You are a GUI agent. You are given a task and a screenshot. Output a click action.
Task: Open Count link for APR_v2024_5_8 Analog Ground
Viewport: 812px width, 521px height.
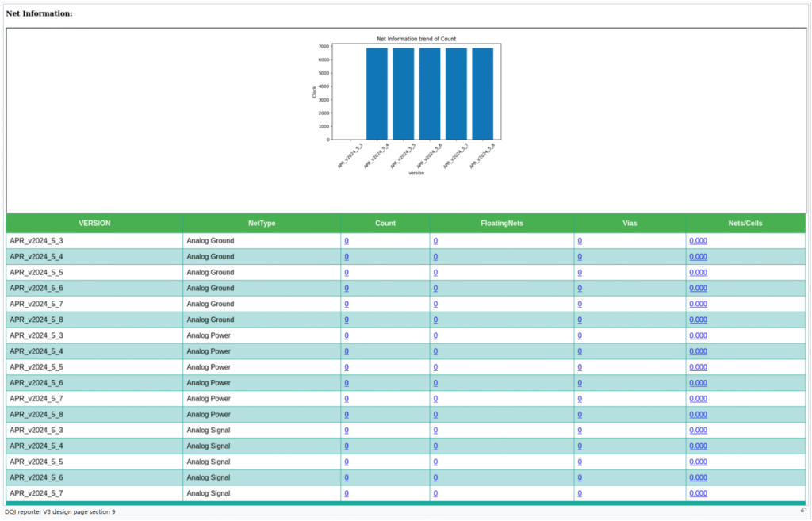click(347, 320)
